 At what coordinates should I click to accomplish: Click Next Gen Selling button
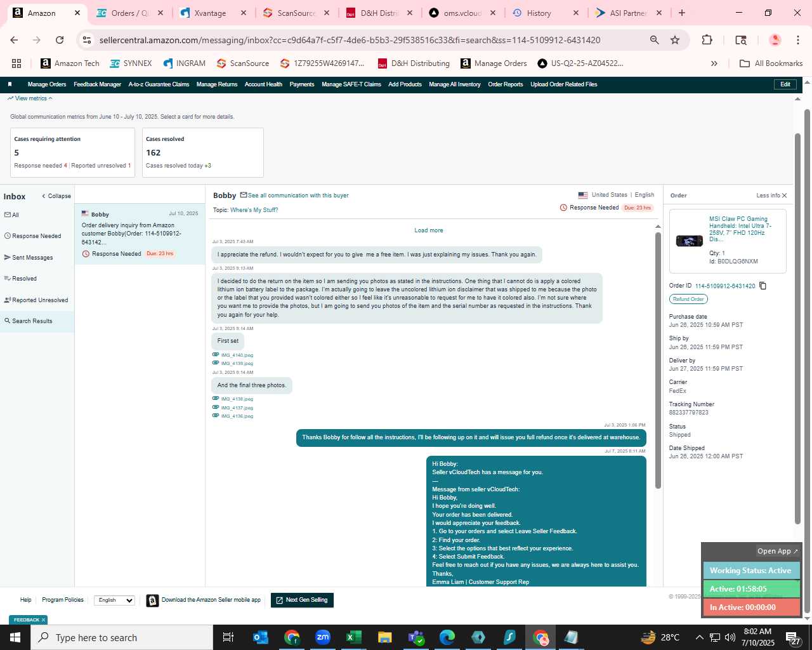pyautogui.click(x=302, y=600)
